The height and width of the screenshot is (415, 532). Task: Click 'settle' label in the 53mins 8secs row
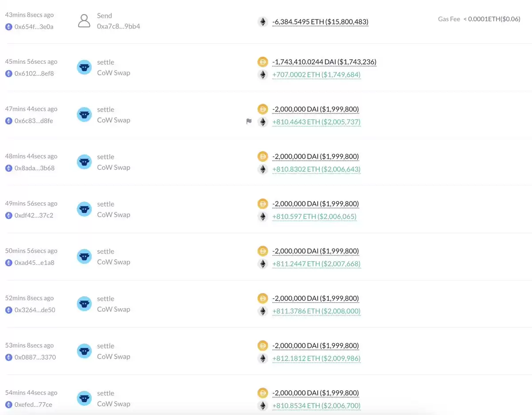click(106, 346)
